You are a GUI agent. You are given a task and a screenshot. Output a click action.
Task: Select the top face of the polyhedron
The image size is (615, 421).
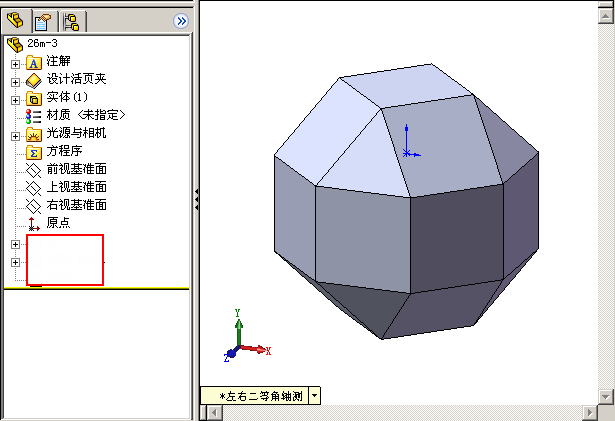click(x=406, y=86)
